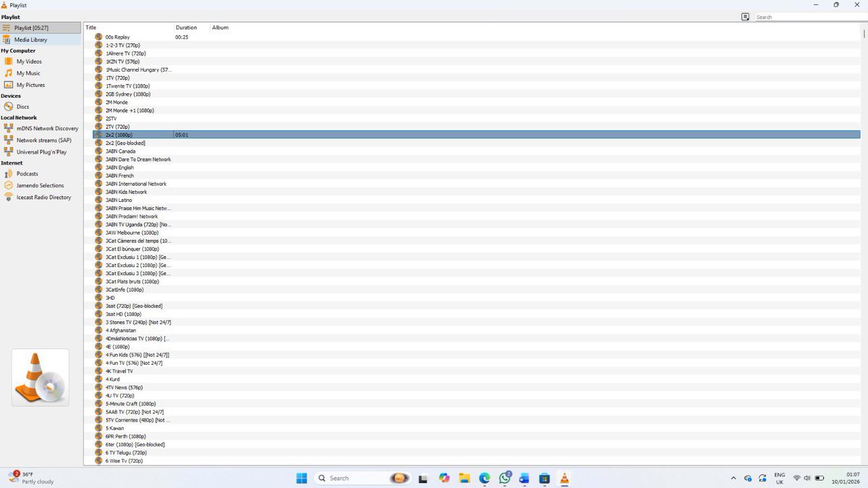Open My Videos folder icon
Viewport: 868px width, 488px height.
9,62
